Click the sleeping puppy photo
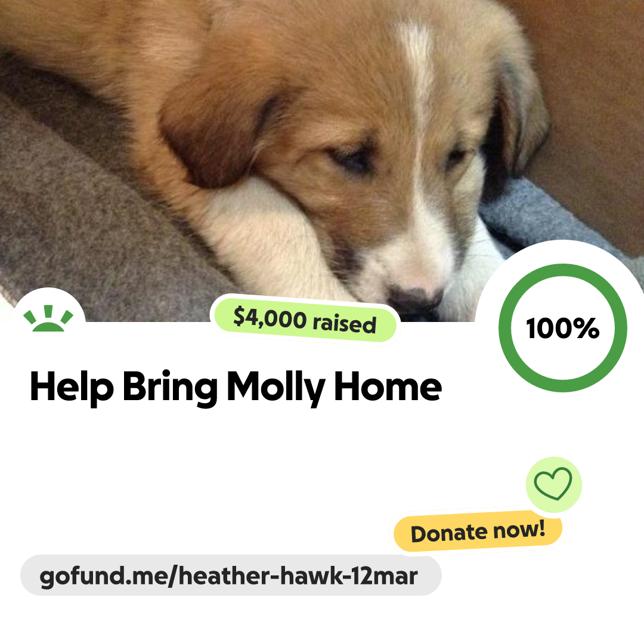 click(x=322, y=160)
